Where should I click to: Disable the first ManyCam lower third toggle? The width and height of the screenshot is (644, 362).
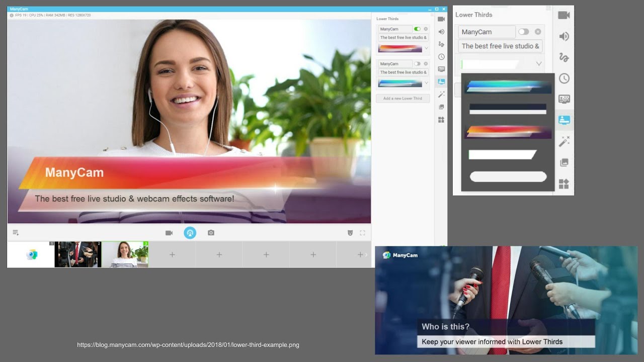point(417,29)
